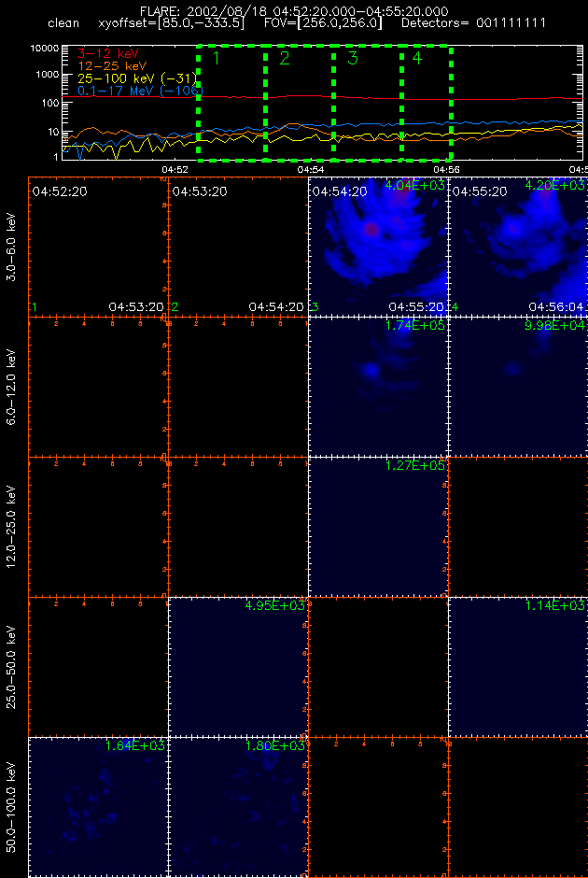Click end time 04:56:04 in panel 4
The height and width of the screenshot is (878, 588).
[x=557, y=307]
